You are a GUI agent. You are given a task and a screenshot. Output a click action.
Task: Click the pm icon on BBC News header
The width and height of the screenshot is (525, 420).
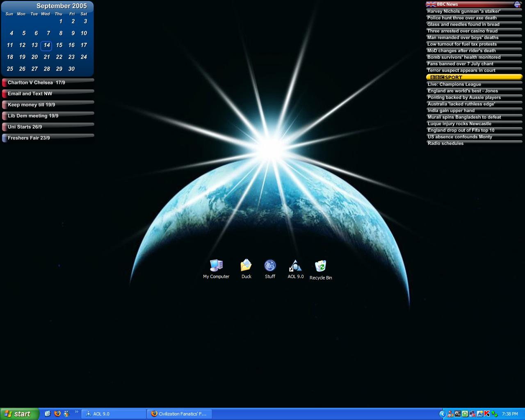tap(517, 5)
